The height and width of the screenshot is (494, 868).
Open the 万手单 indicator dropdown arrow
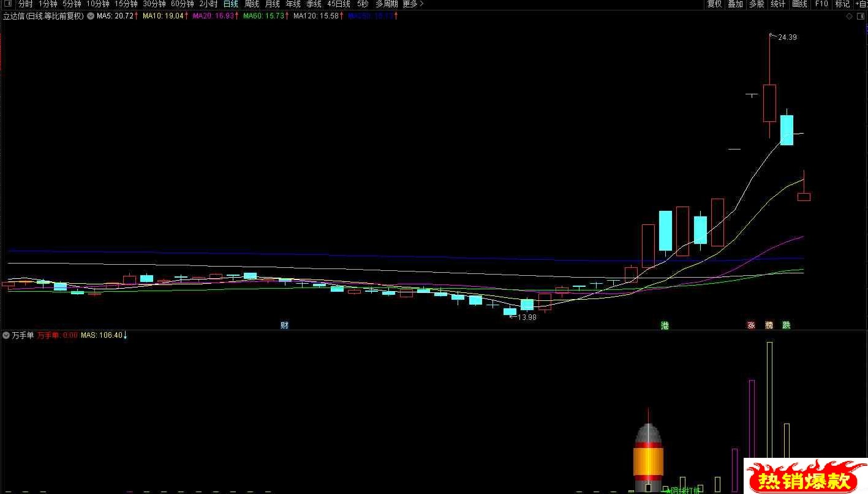click(x=6, y=335)
